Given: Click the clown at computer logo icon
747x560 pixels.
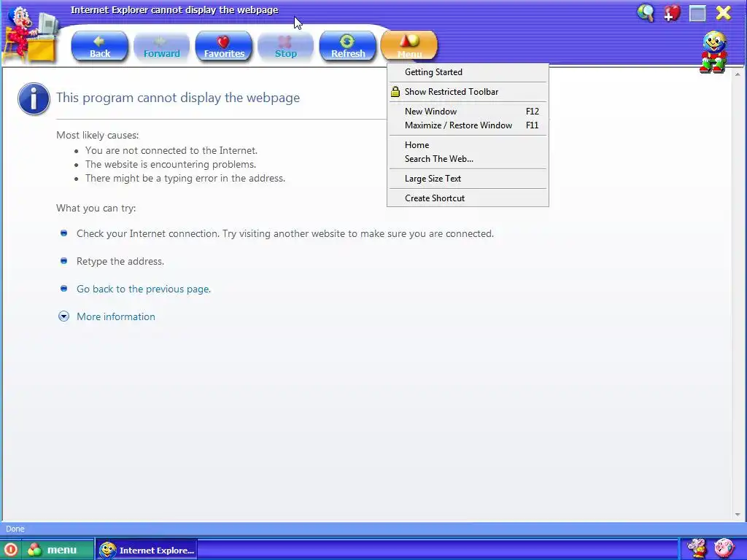Looking at the screenshot, I should point(31,34).
